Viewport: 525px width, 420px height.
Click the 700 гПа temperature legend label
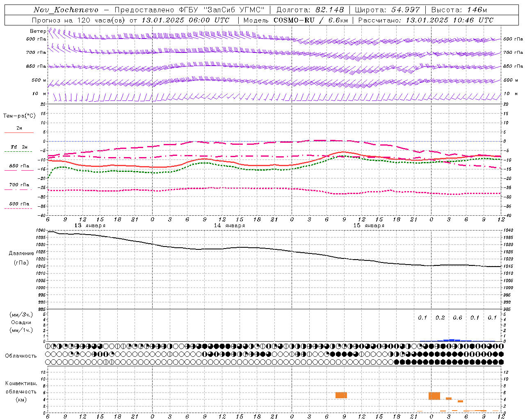point(19,185)
